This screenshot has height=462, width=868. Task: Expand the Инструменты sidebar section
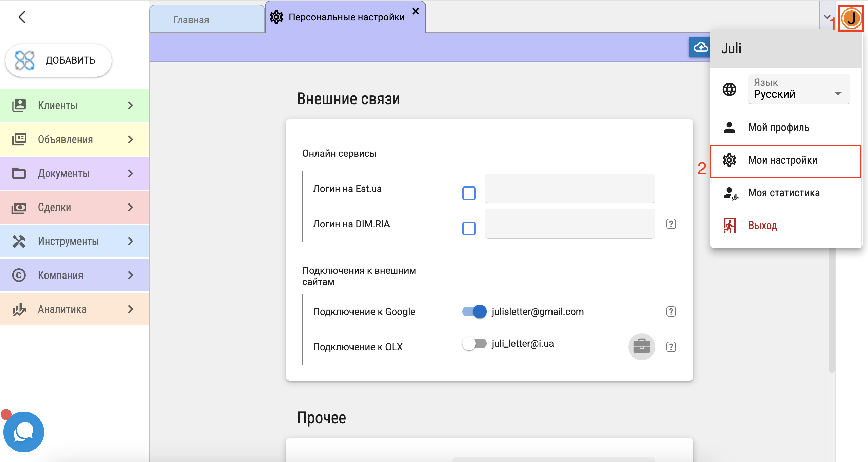(x=75, y=241)
